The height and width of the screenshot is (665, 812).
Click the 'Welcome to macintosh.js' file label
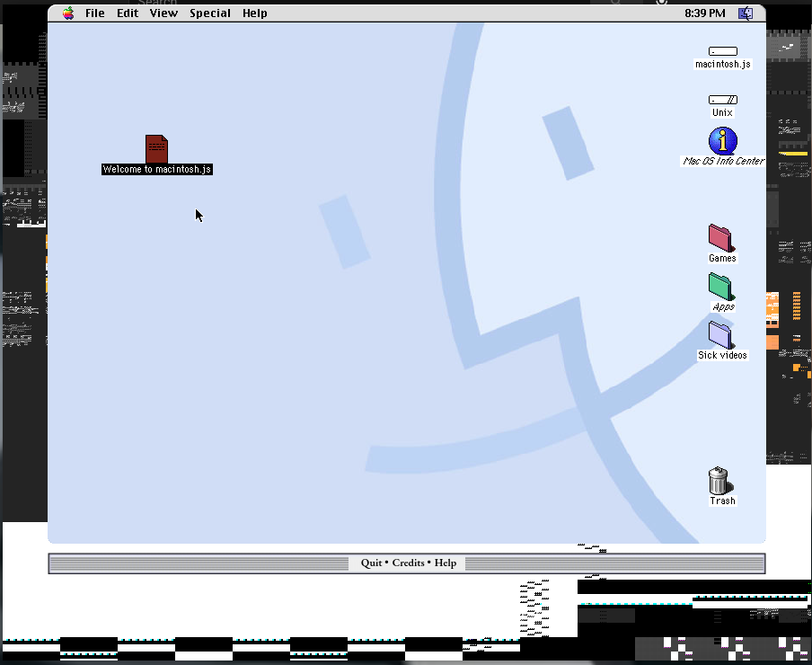[157, 169]
